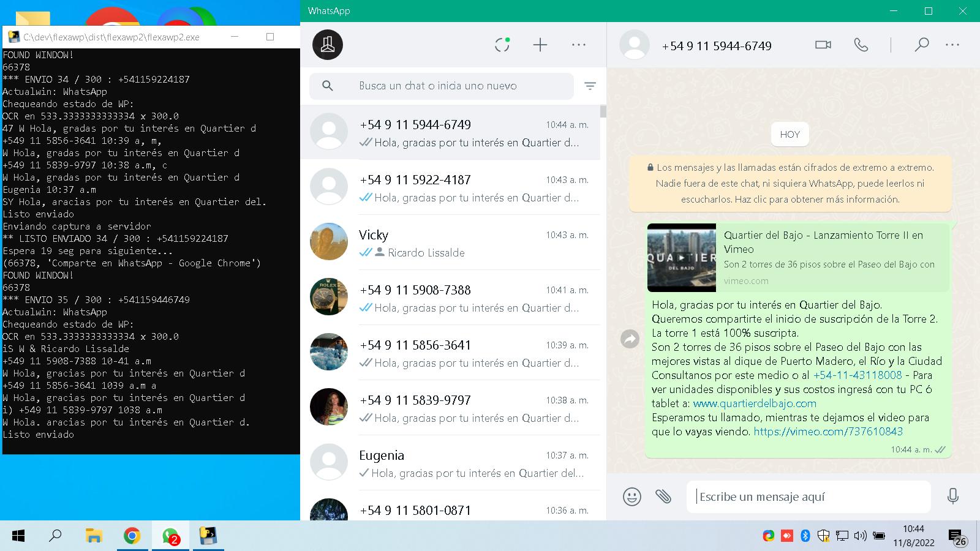Open the network tray icon
Viewport: 980px width, 551px height.
[842, 536]
